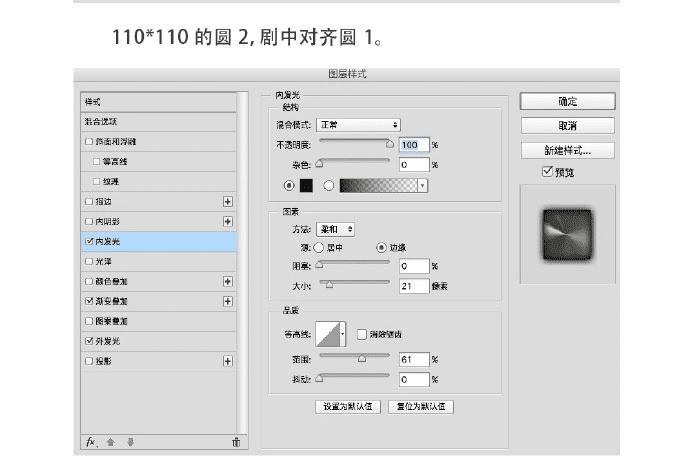The image size is (690, 456).
Task: Toggle the 预览 preview checkbox
Action: (547, 171)
